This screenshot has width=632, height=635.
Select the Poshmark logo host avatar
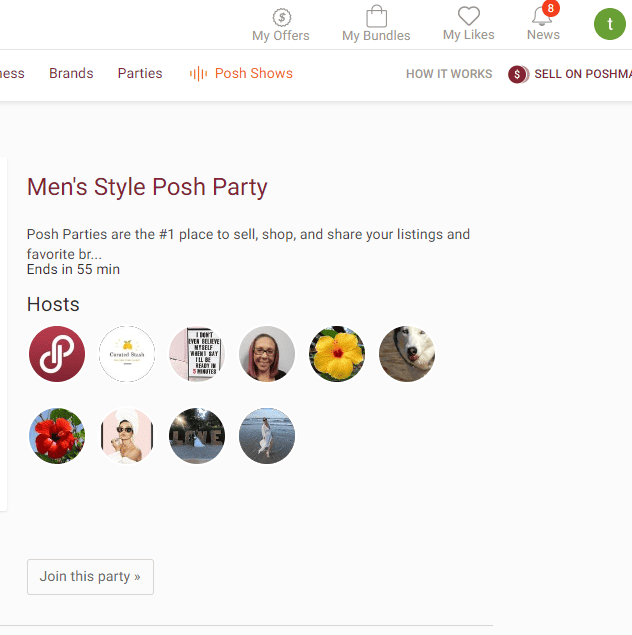coord(57,354)
